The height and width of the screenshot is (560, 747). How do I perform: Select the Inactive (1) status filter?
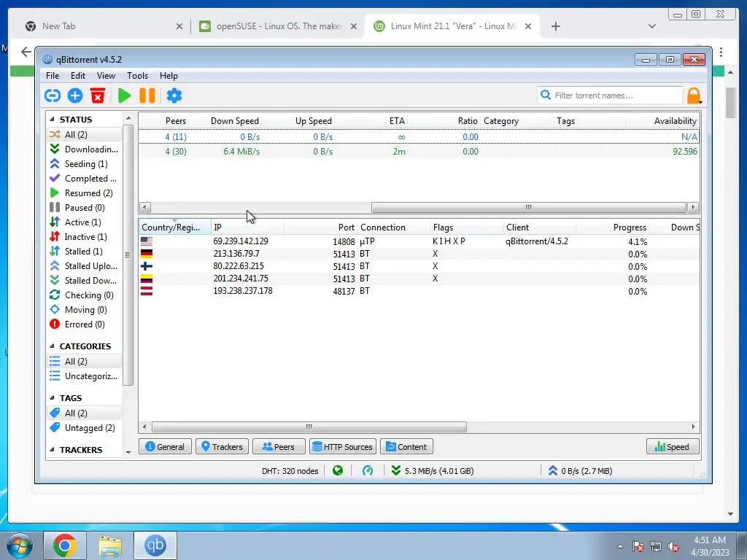coord(85,237)
